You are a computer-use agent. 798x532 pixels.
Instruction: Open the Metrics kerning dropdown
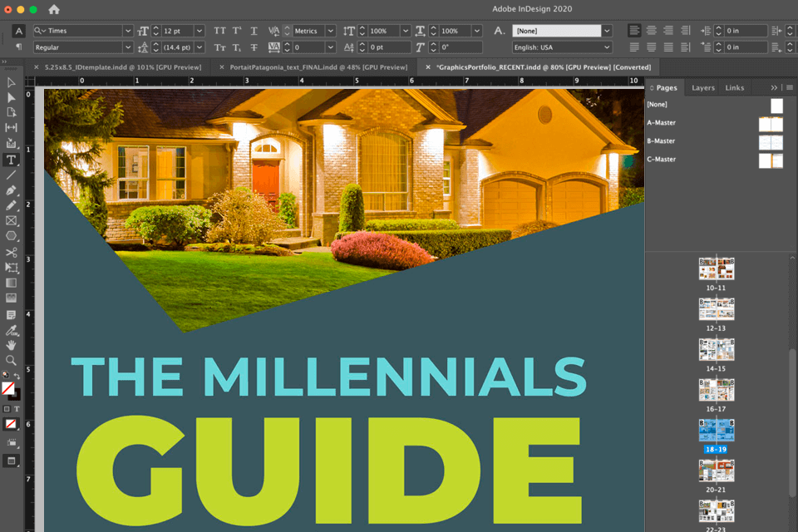pyautogui.click(x=331, y=31)
